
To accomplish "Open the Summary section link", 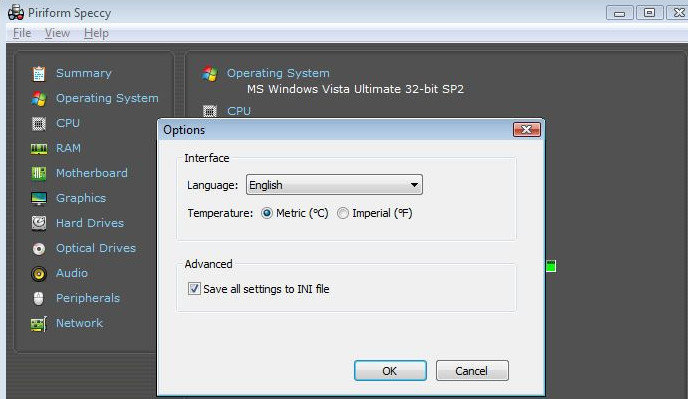I will tap(84, 73).
